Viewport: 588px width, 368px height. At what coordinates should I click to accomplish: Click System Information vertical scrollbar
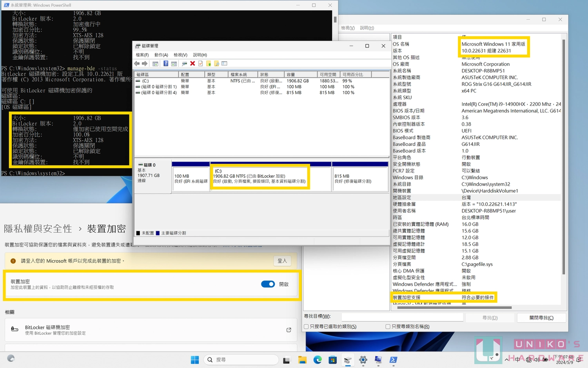coord(564,157)
